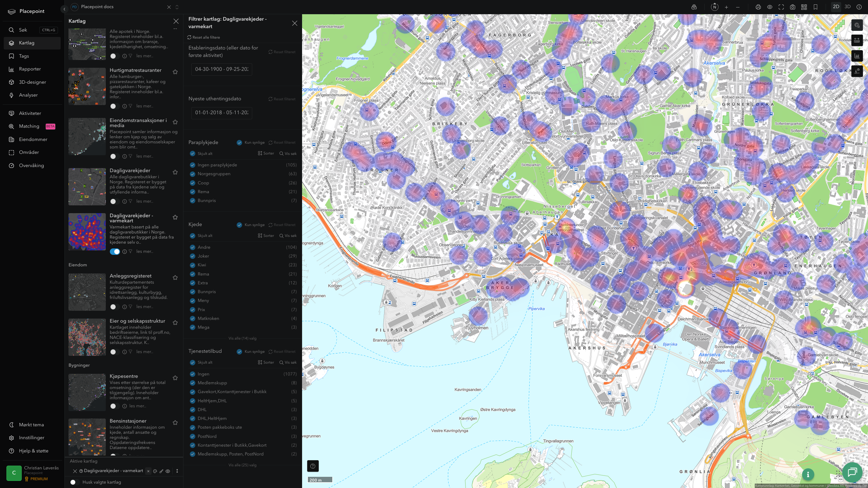Open filter funnel for the Dagligvarekjeder layer

pyautogui.click(x=130, y=201)
